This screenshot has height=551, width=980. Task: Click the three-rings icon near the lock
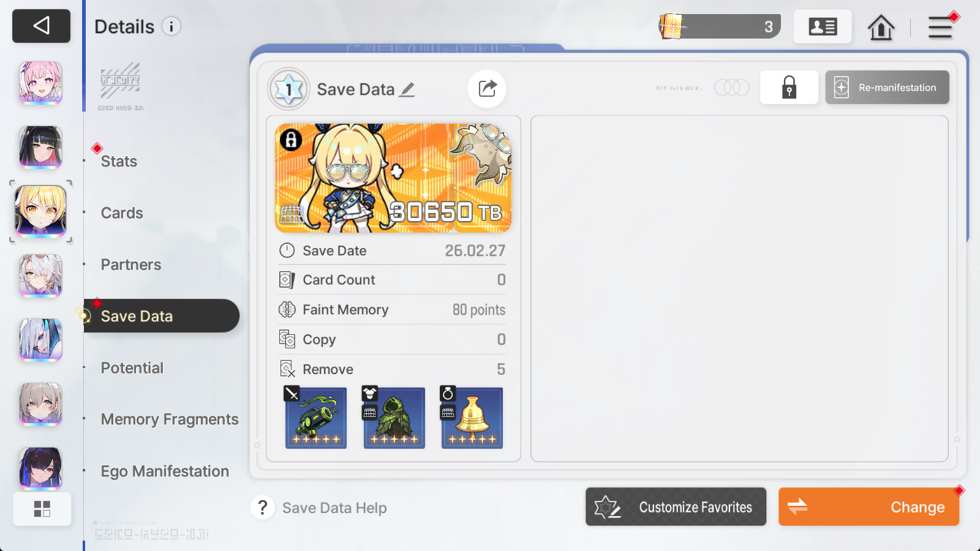click(x=732, y=87)
